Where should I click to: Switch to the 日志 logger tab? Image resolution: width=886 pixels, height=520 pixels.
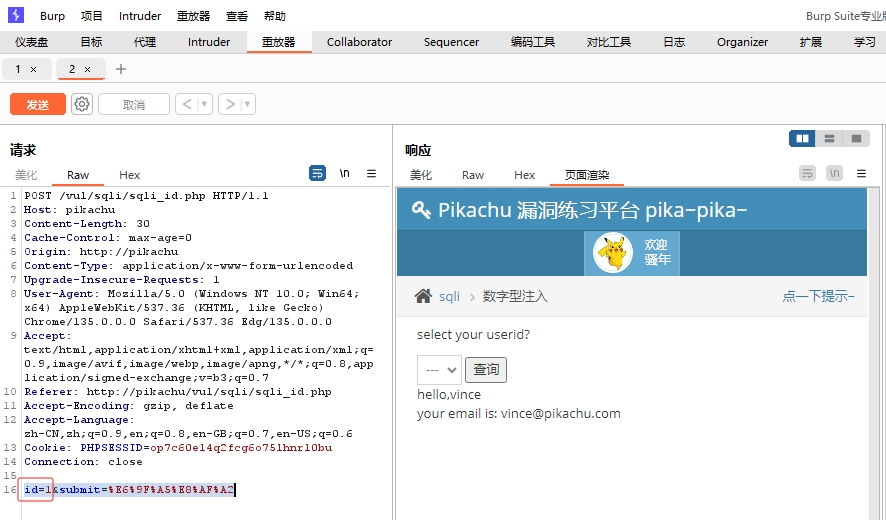[x=674, y=42]
